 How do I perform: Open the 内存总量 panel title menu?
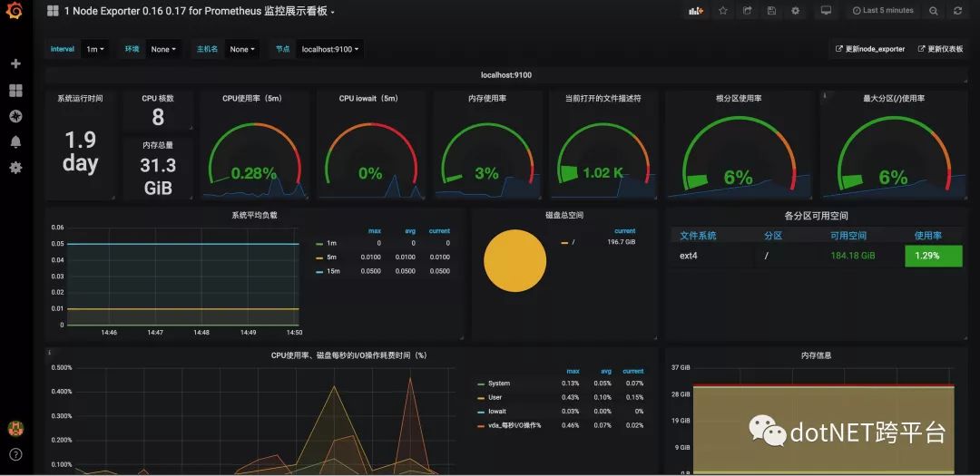pyautogui.click(x=158, y=145)
